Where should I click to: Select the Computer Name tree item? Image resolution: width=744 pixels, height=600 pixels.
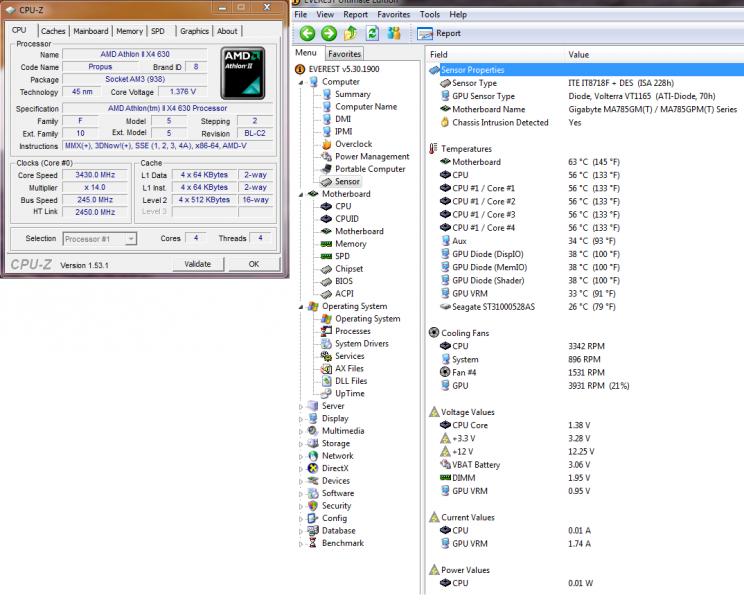[x=366, y=107]
